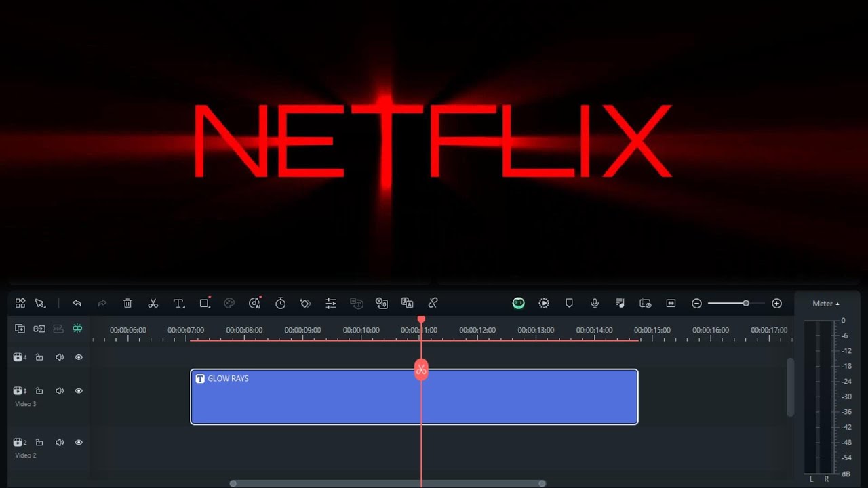Click the NETFLIX title in preview
The image size is (868, 488).
click(433, 141)
